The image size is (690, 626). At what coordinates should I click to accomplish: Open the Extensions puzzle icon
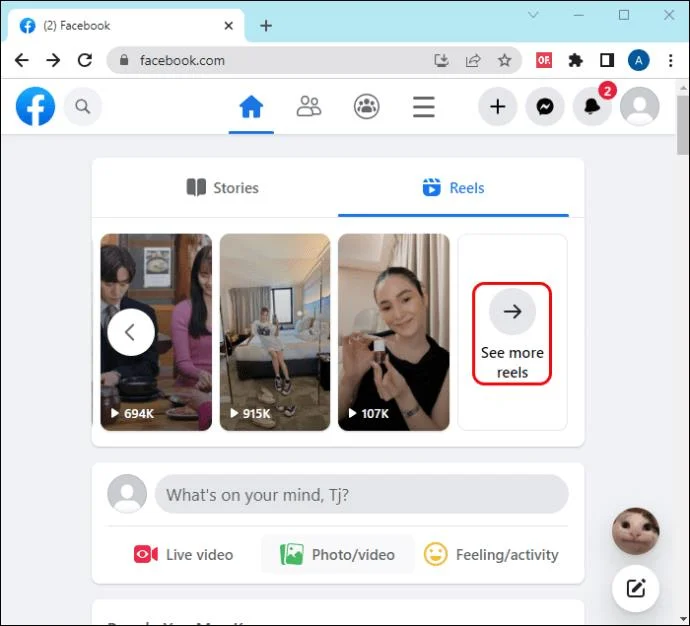pos(575,60)
